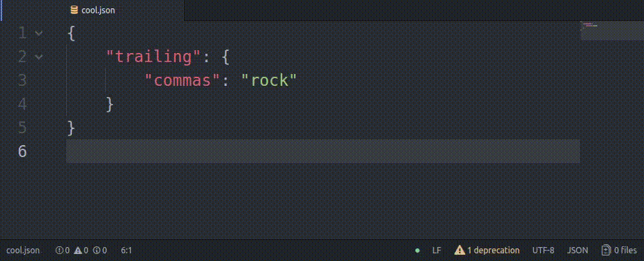Collapse the fold chevron on line 1

pos(38,33)
